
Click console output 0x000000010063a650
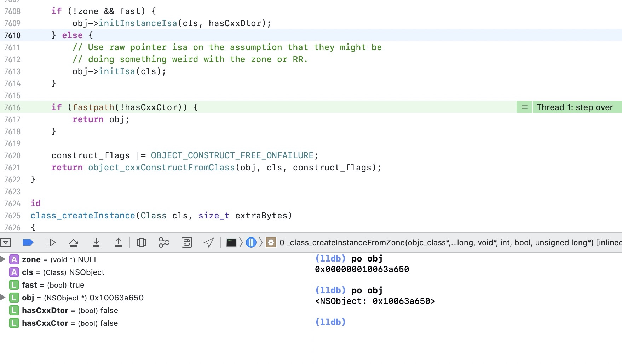pyautogui.click(x=362, y=269)
